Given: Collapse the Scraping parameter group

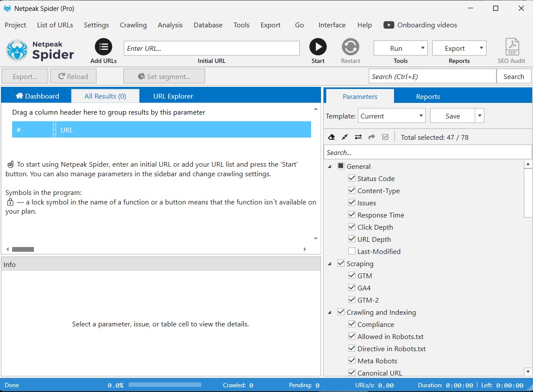Looking at the screenshot, I should (x=330, y=264).
